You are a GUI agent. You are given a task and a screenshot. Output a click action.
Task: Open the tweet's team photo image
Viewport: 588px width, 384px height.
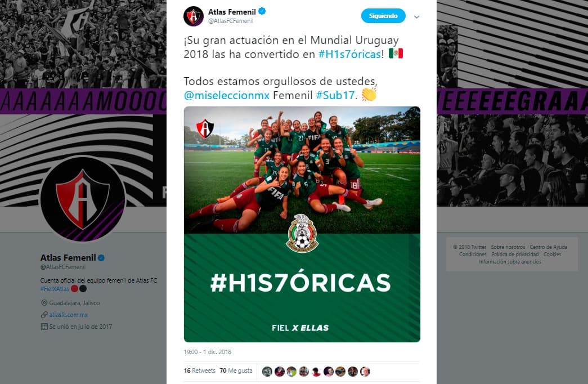tap(302, 224)
